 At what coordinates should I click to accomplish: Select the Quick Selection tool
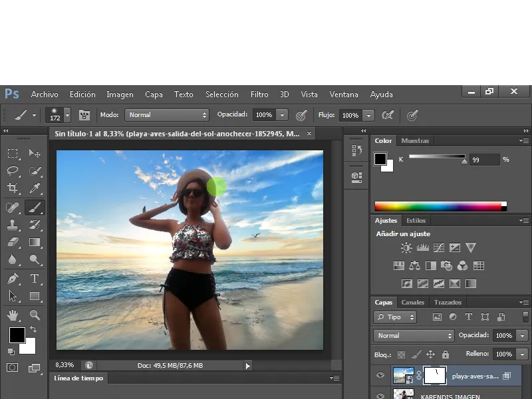pos(35,171)
